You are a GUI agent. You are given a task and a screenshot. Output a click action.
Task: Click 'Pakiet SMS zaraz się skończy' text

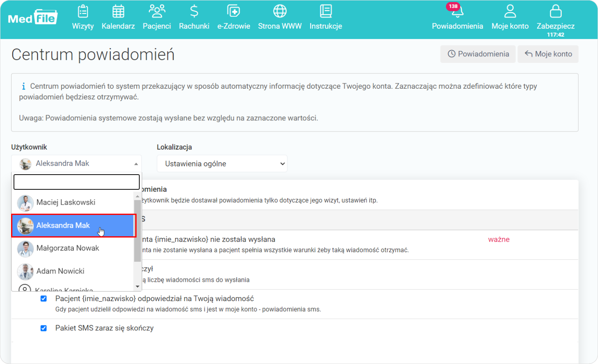(x=104, y=328)
